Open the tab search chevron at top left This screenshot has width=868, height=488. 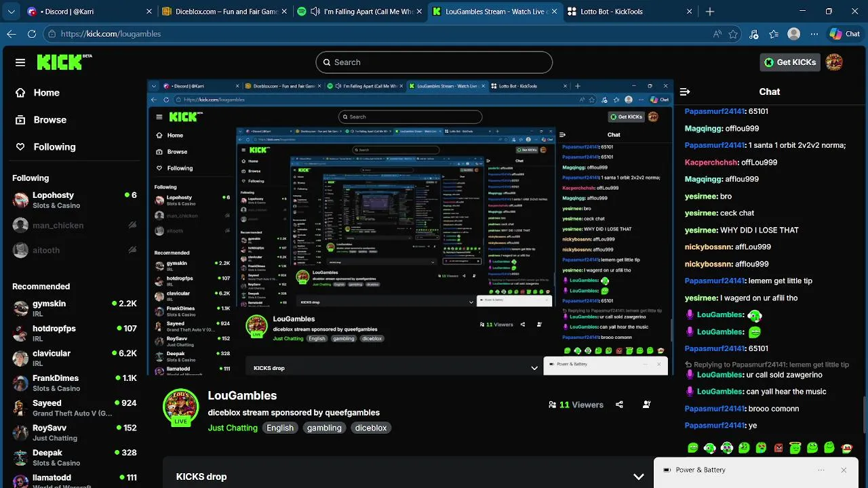click(x=11, y=12)
